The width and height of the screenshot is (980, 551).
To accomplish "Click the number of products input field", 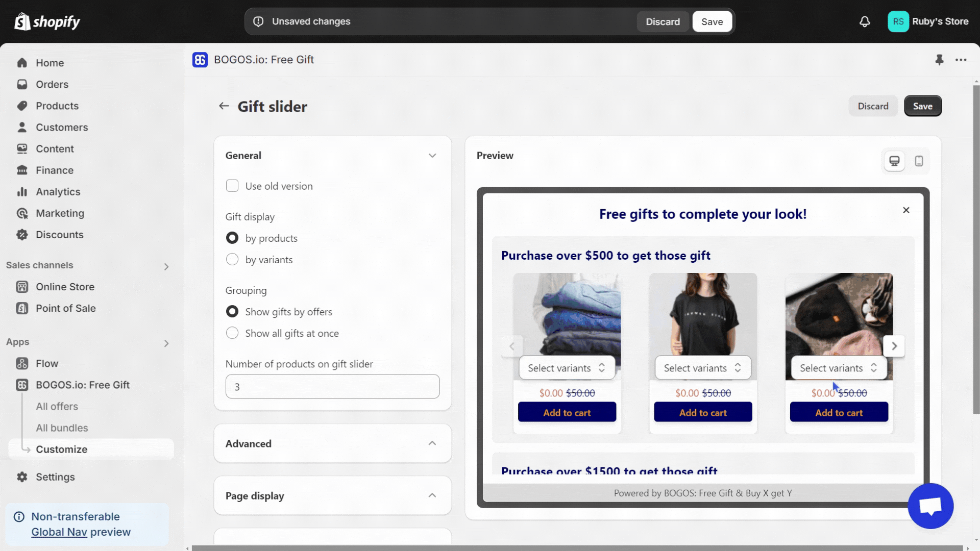I will (x=332, y=386).
